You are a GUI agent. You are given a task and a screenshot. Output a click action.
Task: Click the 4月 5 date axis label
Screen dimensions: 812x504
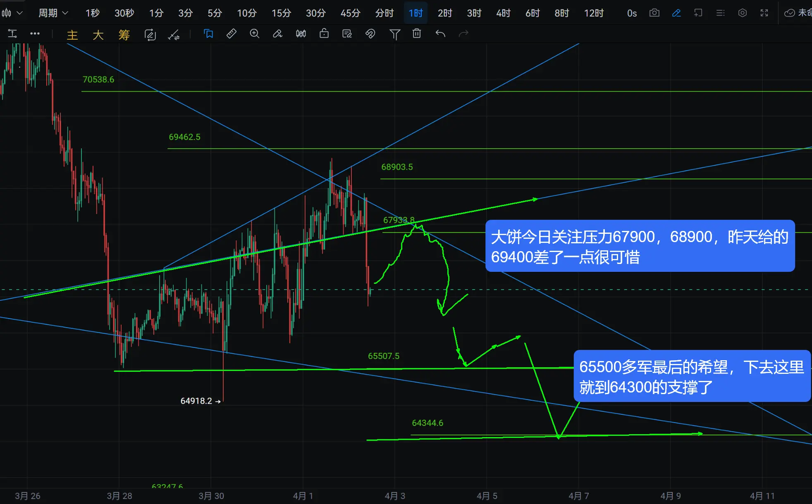[487, 495]
